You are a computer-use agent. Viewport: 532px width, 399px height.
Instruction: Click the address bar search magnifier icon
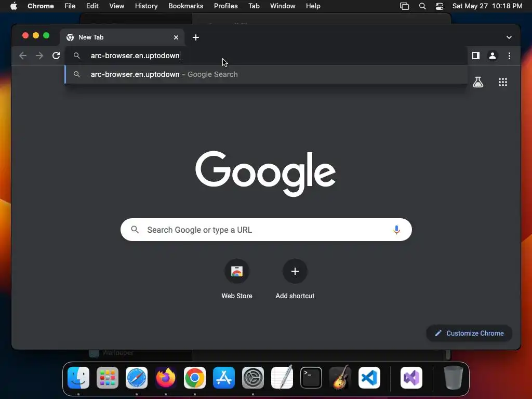pos(77,56)
